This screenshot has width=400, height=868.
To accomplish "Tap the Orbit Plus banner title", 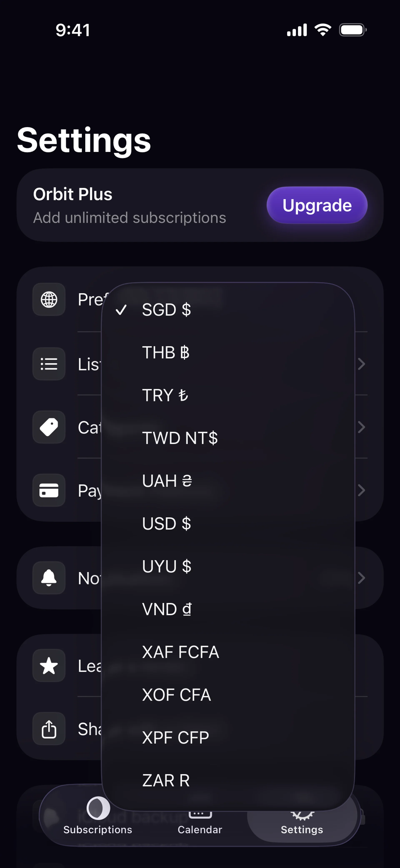I will point(73,194).
